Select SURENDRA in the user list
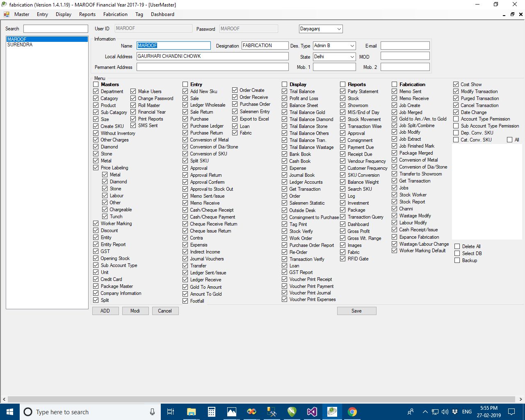525x420 pixels. coord(20,45)
